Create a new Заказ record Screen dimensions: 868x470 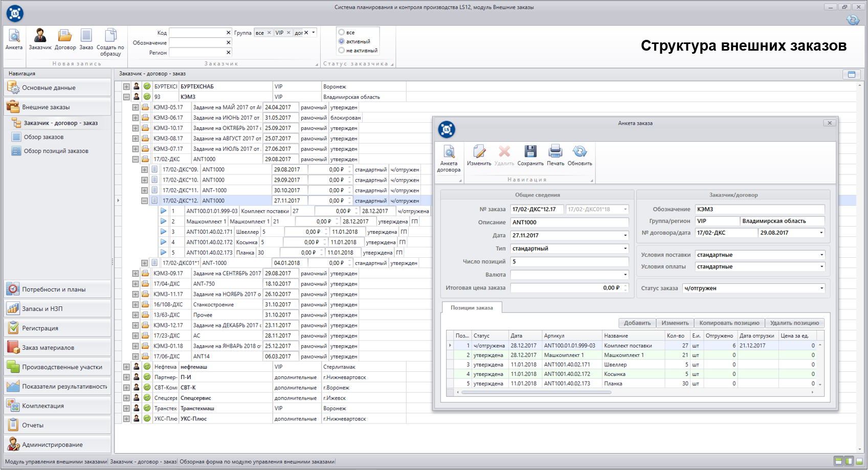tap(86, 39)
